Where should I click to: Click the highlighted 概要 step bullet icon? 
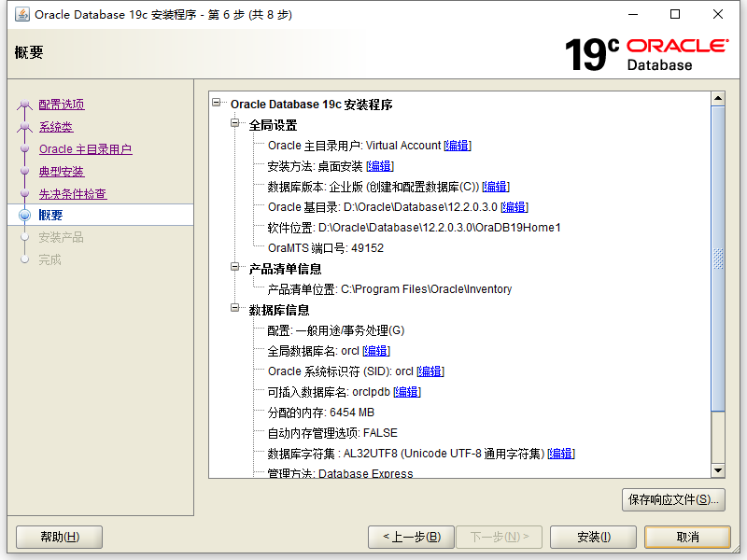(x=23, y=215)
